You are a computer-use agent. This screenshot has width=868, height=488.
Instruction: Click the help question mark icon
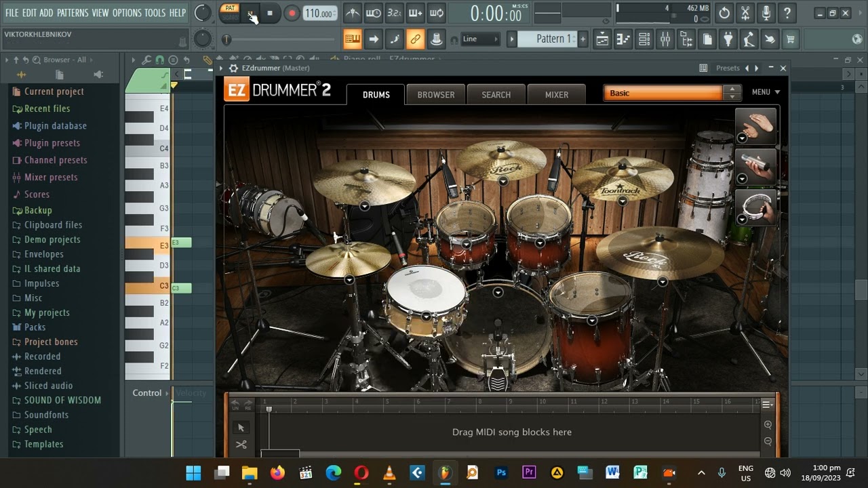[787, 13]
